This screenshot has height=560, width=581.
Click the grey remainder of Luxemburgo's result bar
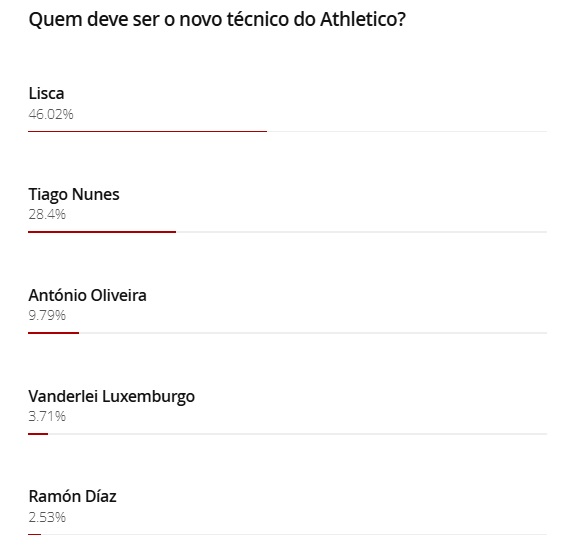[x=297, y=434]
